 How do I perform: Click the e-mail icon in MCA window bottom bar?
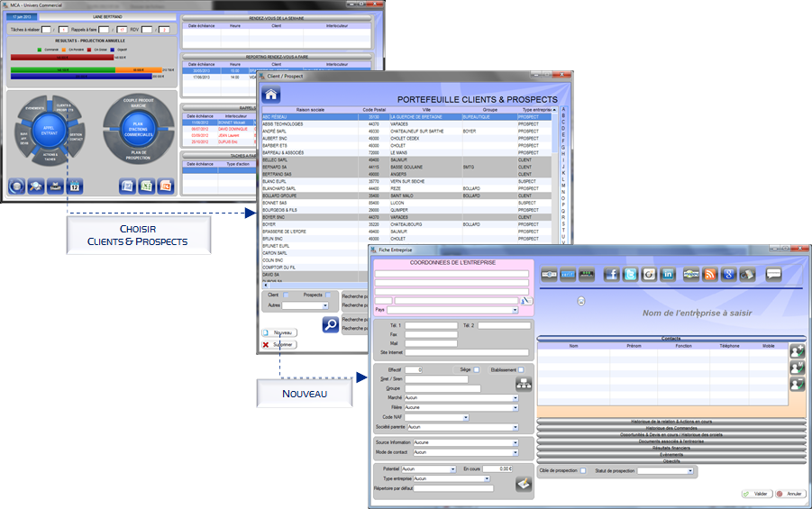pyautogui.click(x=55, y=186)
